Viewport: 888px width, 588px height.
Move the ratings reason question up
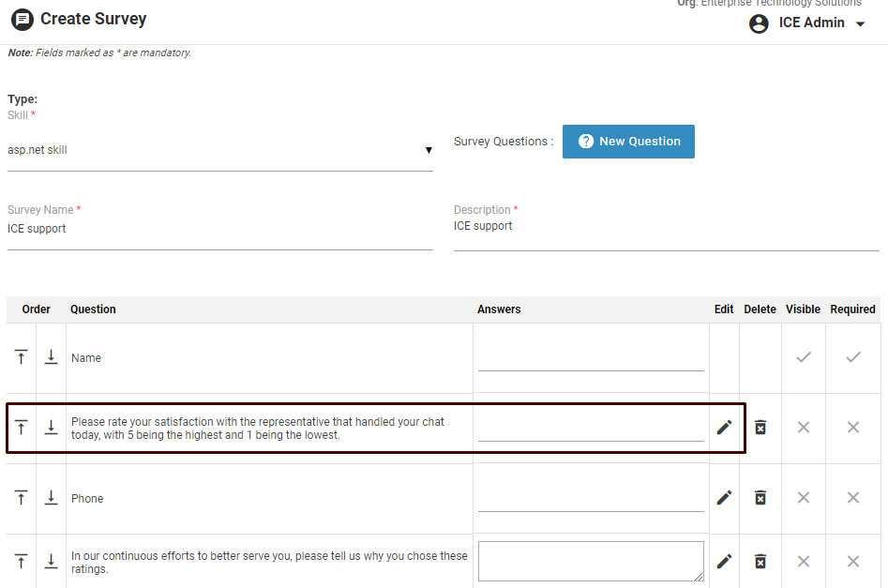coord(21,561)
